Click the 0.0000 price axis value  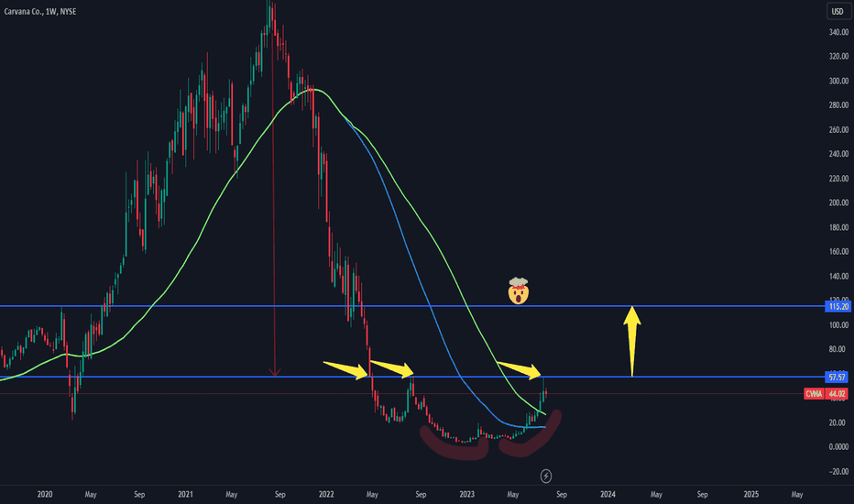tap(838, 447)
